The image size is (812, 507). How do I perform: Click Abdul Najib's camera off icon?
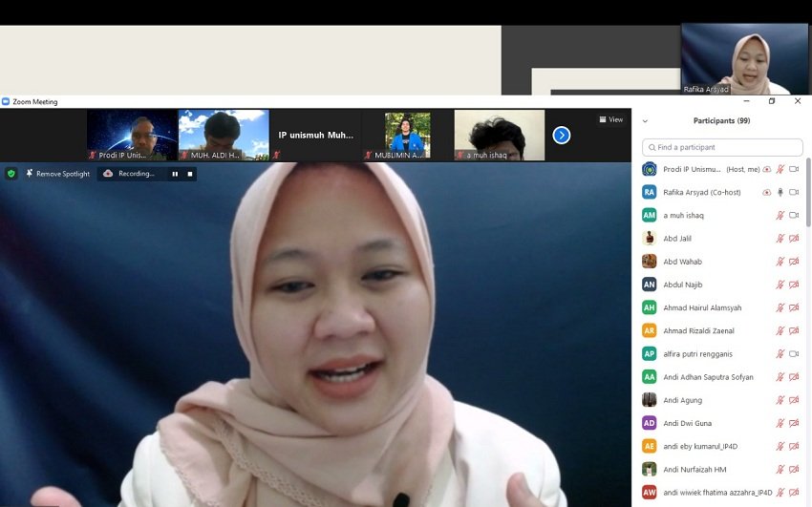[x=794, y=285]
